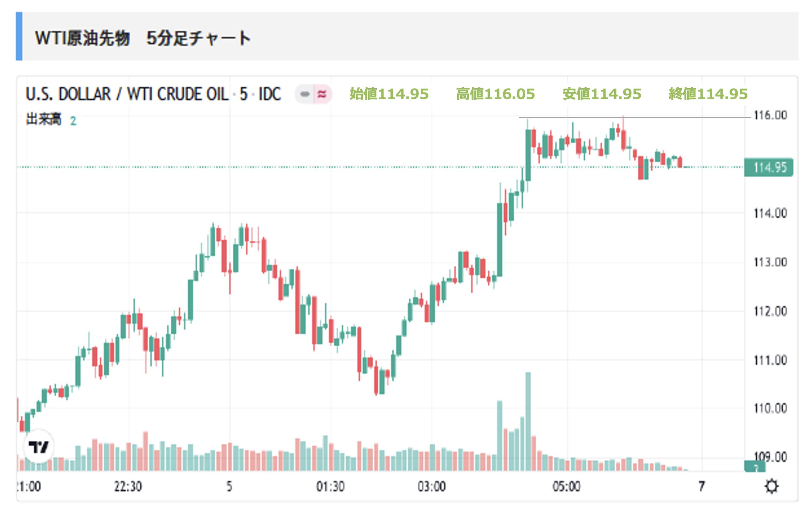Click the 22:30 time axis label

tap(128, 487)
